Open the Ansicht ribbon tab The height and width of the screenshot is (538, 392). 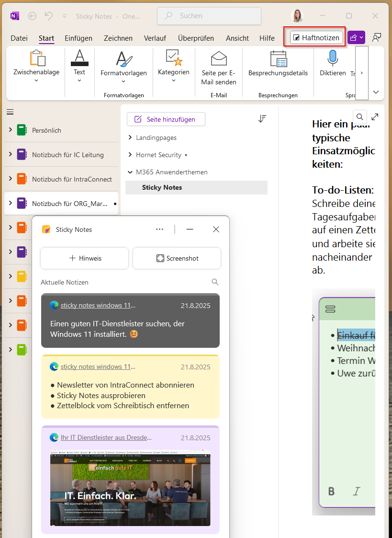(237, 38)
